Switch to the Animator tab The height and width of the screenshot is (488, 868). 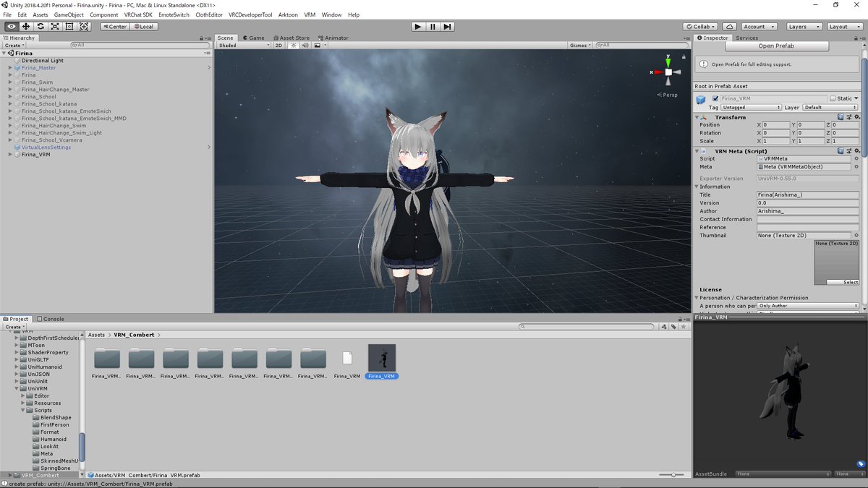click(333, 38)
